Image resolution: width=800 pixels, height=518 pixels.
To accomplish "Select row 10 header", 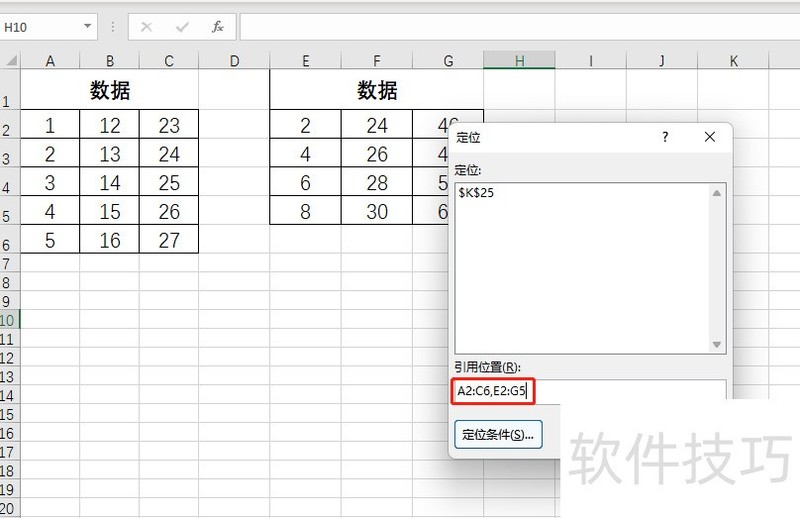I will (x=10, y=320).
